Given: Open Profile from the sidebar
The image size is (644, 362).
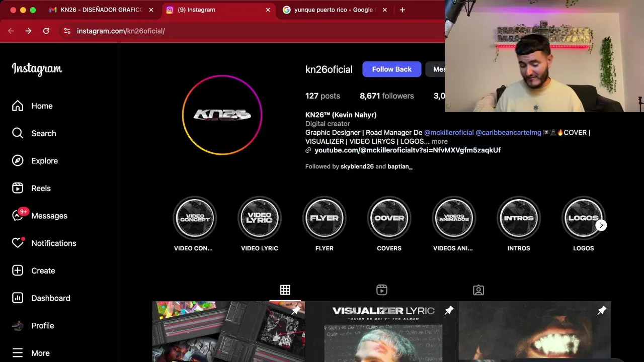Looking at the screenshot, I should point(33,325).
